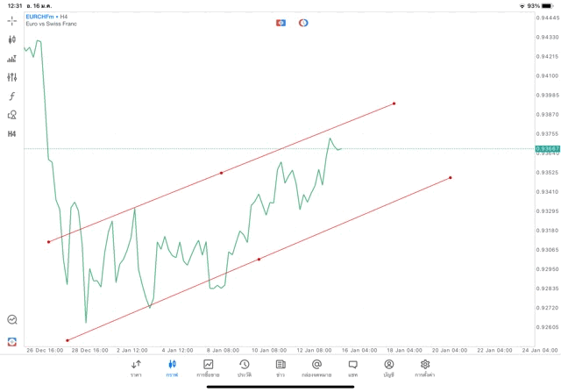561x392 pixels.
Task: Open the H4 timeframe selector
Action: pyautogui.click(x=12, y=134)
